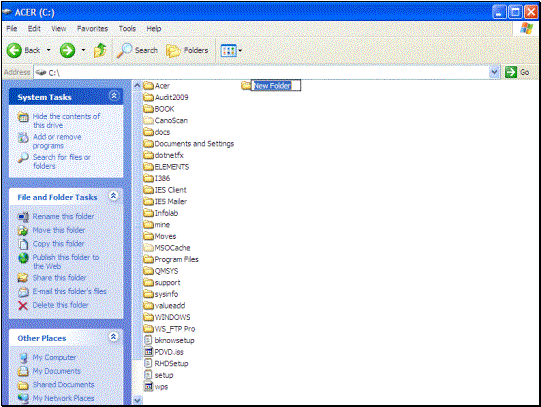
Task: Click the green Forward arrow button
Action: point(67,51)
